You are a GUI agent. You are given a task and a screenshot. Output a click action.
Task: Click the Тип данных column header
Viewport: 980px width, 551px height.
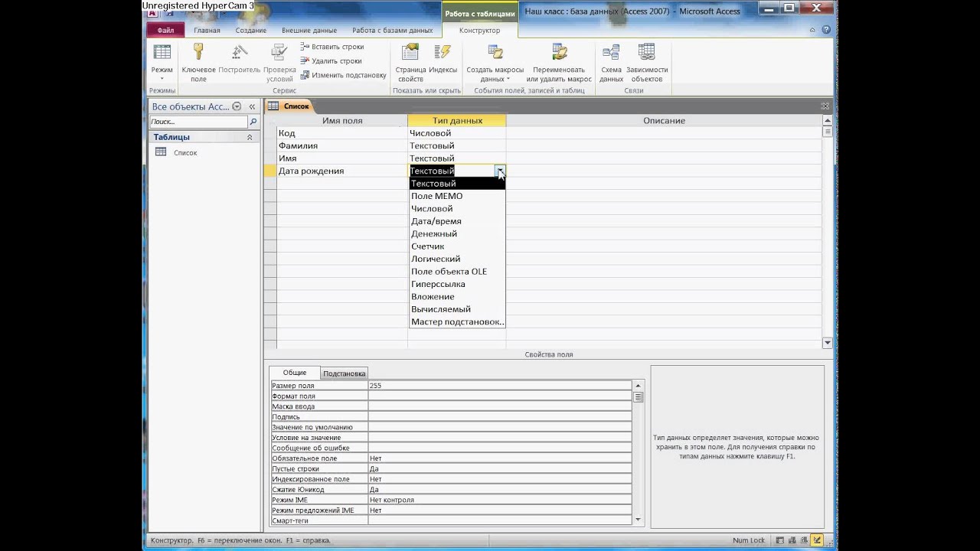tap(457, 121)
